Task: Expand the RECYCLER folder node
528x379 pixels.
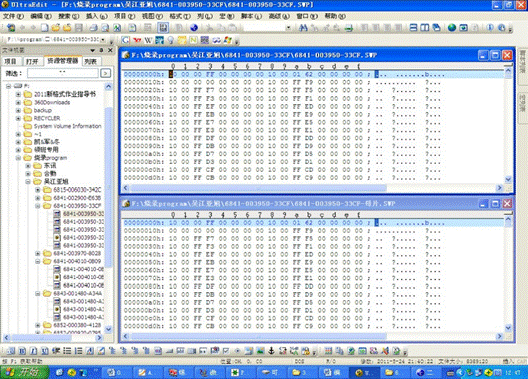Action: (x=19, y=118)
